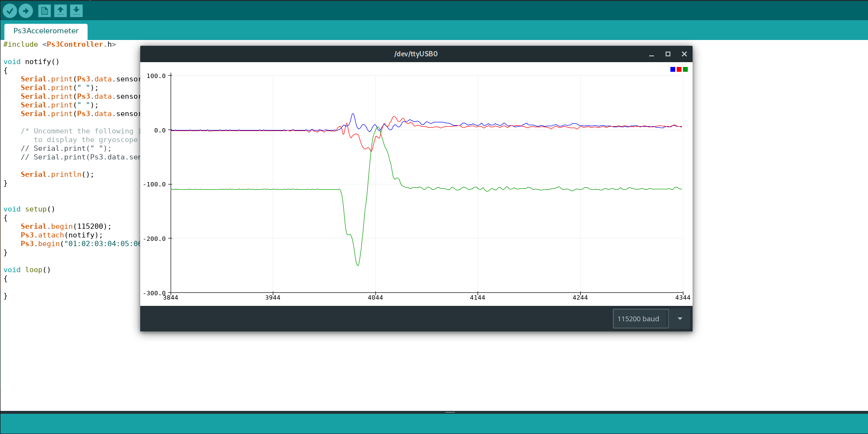Image resolution: width=868 pixels, height=434 pixels.
Task: Click the /dev/ttyUSB0 title bar text
Action: [416, 54]
